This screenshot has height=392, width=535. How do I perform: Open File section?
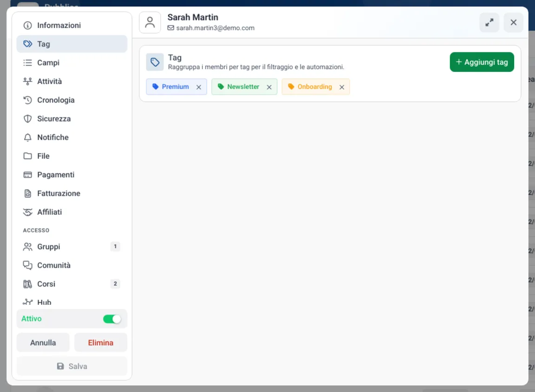tap(72, 156)
